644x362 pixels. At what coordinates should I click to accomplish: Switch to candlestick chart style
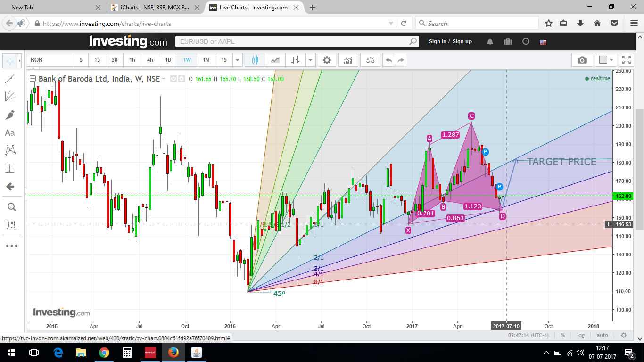click(255, 60)
